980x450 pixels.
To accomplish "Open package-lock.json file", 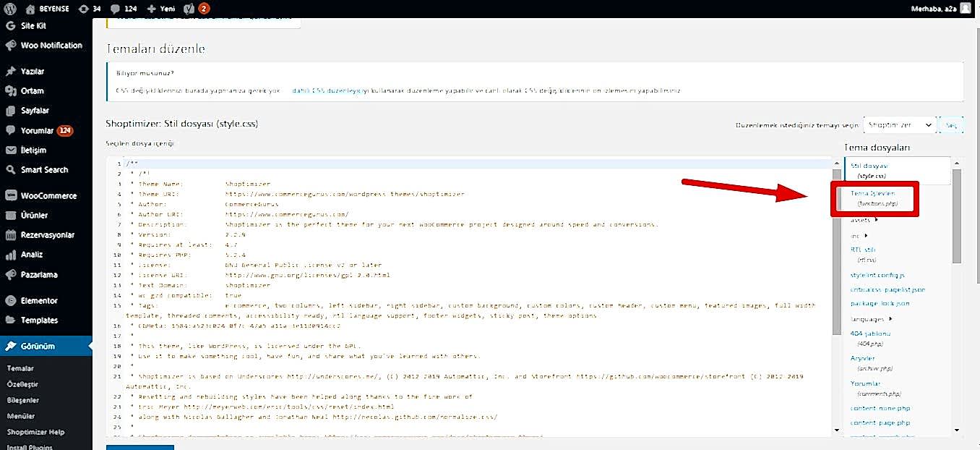I will [x=880, y=304].
